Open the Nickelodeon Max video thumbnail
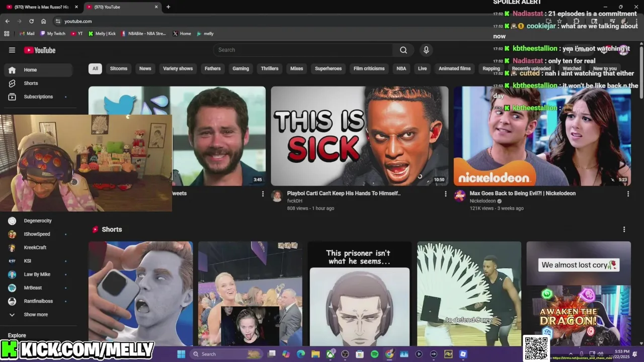 coord(542,136)
